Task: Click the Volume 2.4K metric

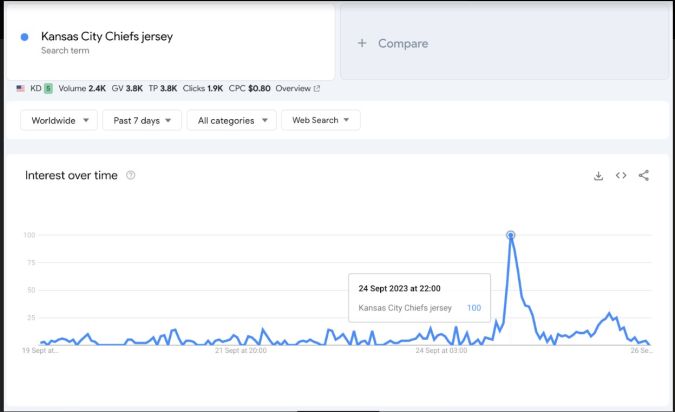Action: (x=82, y=88)
